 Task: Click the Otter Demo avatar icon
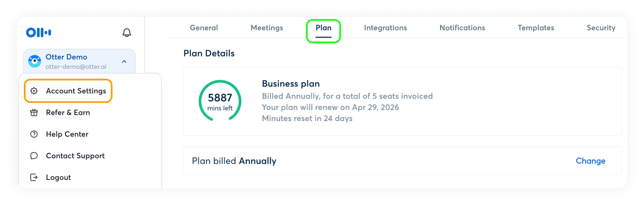pyautogui.click(x=35, y=61)
